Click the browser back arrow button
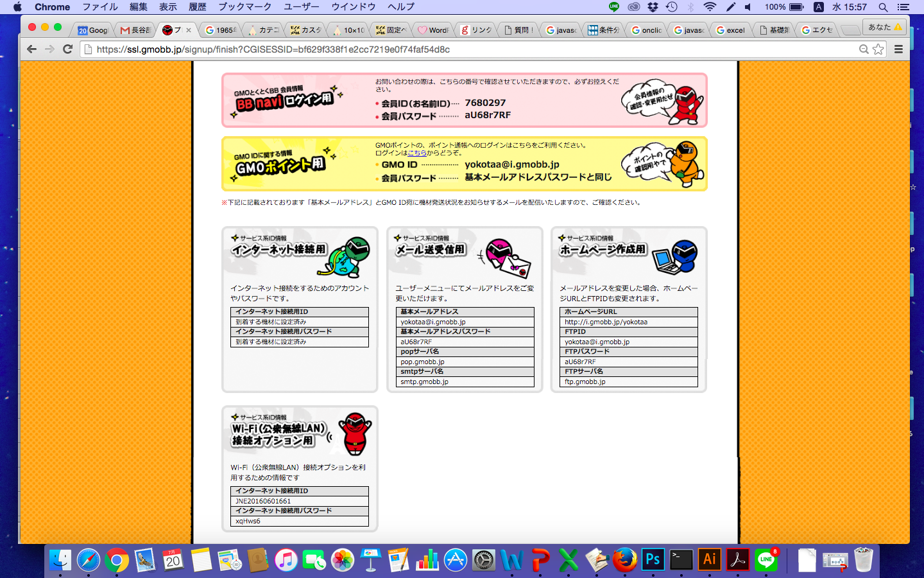 click(31, 49)
